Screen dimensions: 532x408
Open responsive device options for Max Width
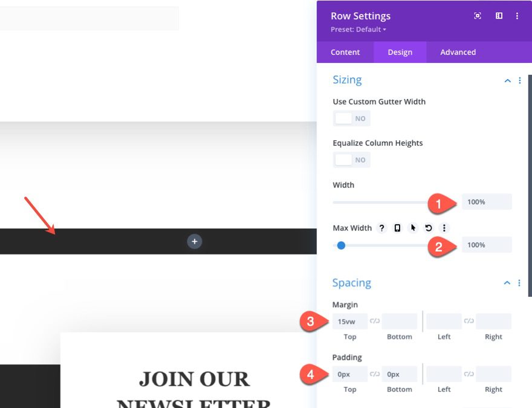pos(397,228)
